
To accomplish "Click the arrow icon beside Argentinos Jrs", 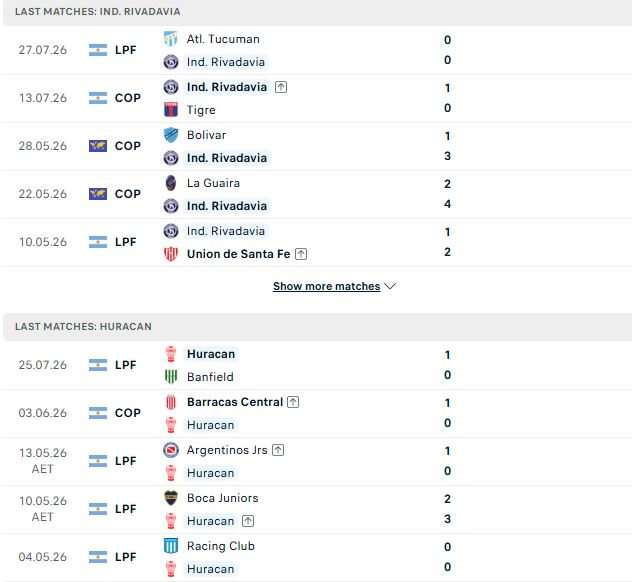I will [x=278, y=450].
